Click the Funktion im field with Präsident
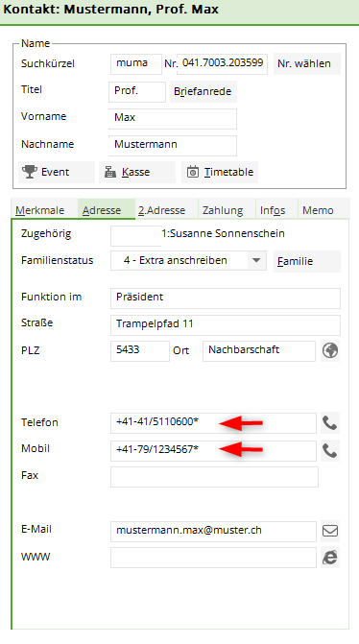This screenshot has height=644, width=359. (x=225, y=298)
